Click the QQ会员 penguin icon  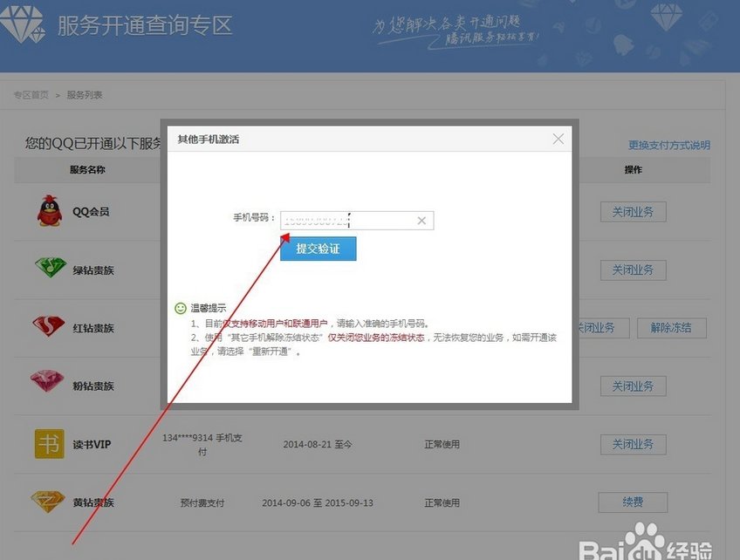point(48,210)
